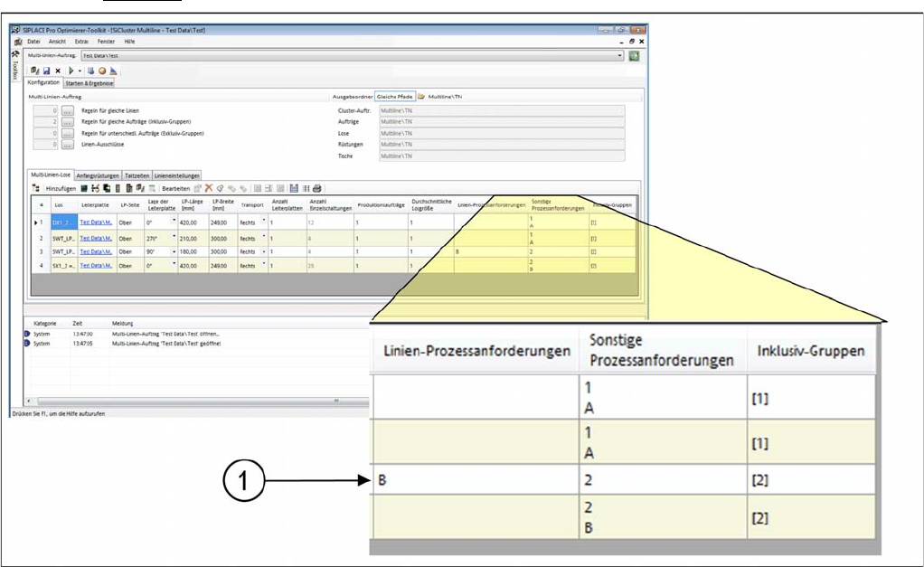Open the Datei menu
924x567 pixels.
coord(33,42)
